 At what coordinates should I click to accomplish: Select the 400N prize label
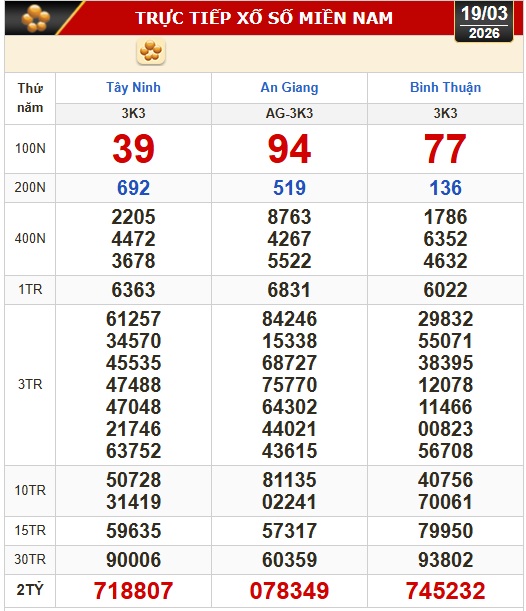pos(30,238)
